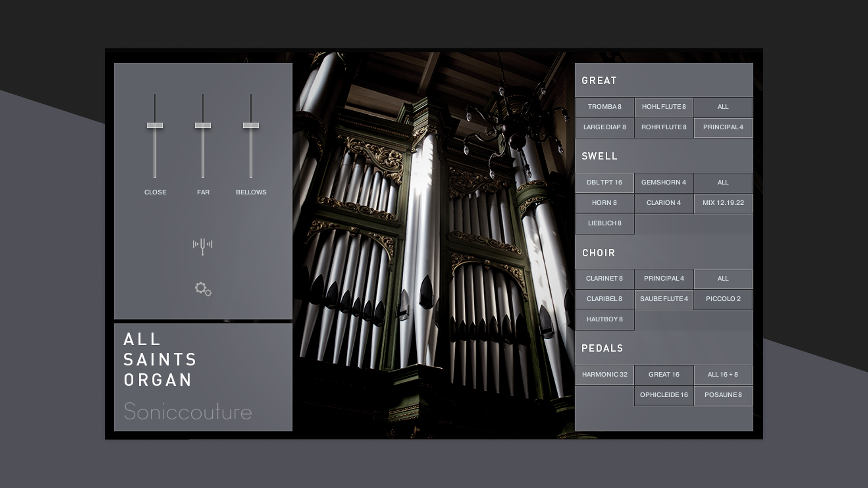Toggle the Large Diap 8 stop
868x488 pixels.
[604, 127]
